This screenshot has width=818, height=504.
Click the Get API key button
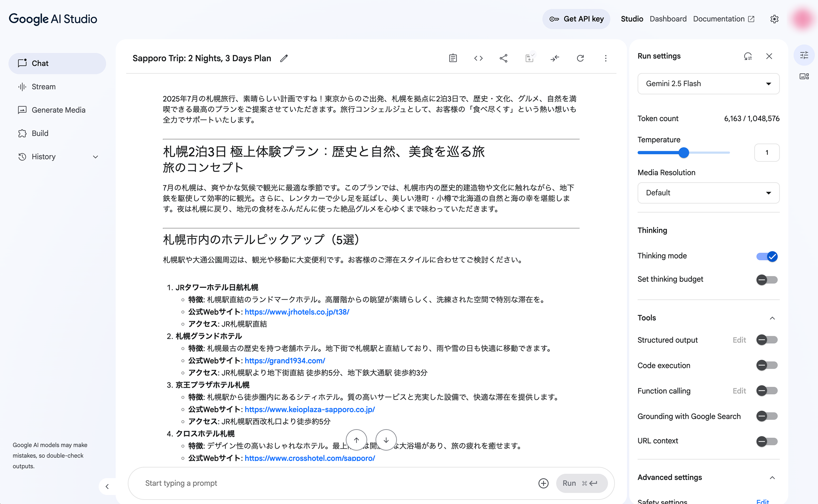point(576,19)
